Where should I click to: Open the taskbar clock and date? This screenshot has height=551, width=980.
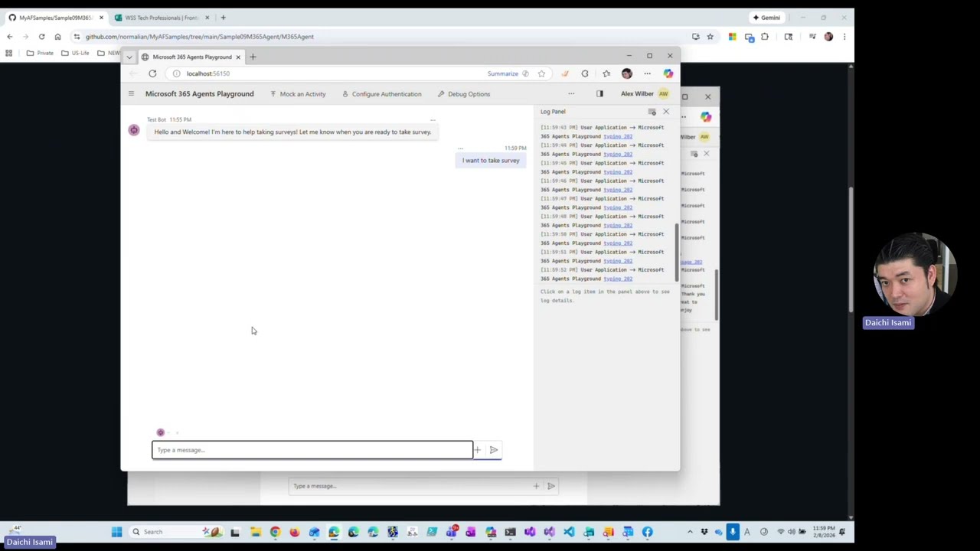pos(824,532)
